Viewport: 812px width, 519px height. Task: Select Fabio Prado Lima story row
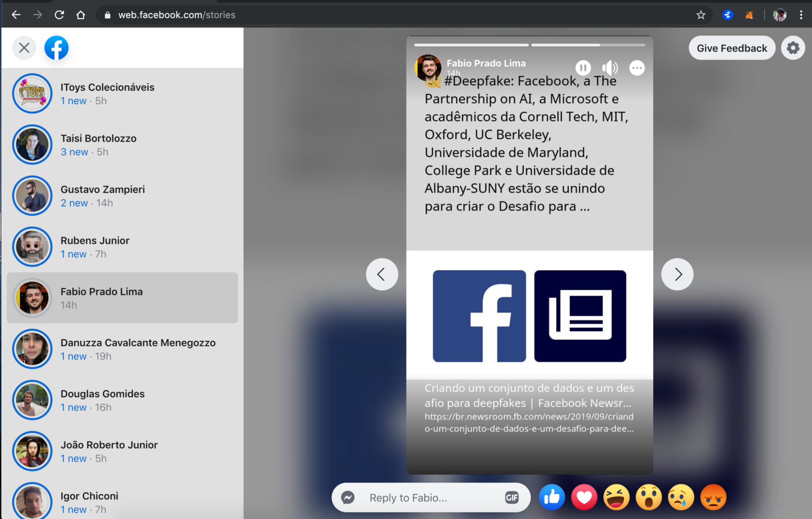click(x=122, y=298)
